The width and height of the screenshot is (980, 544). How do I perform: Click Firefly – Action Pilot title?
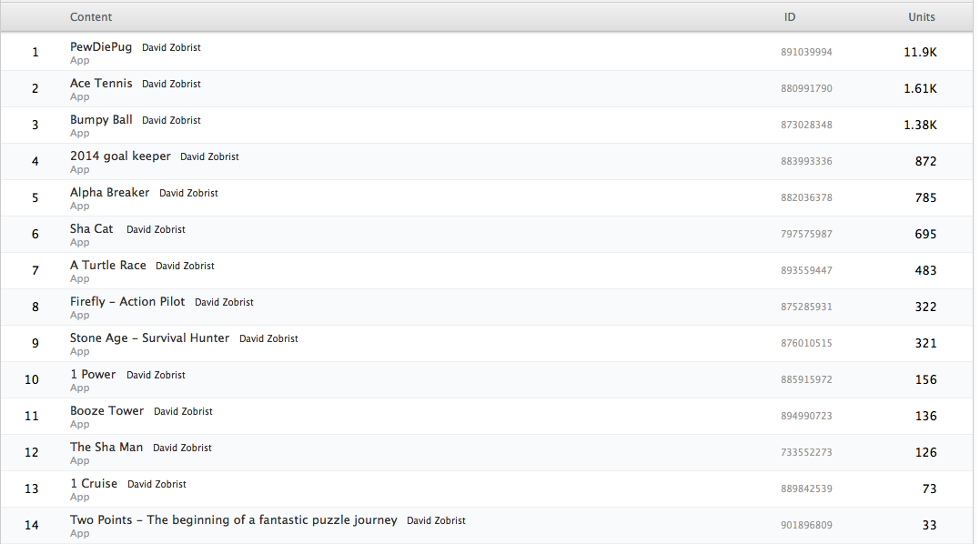(127, 301)
